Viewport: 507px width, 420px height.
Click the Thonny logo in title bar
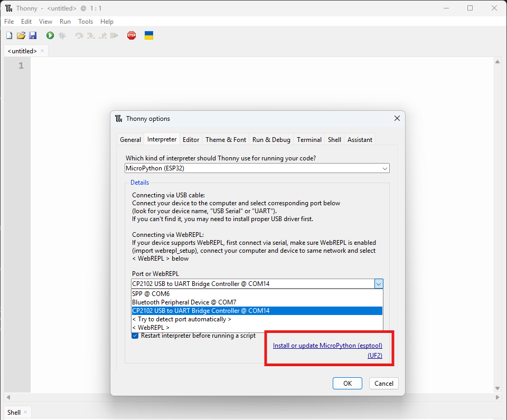(9, 8)
